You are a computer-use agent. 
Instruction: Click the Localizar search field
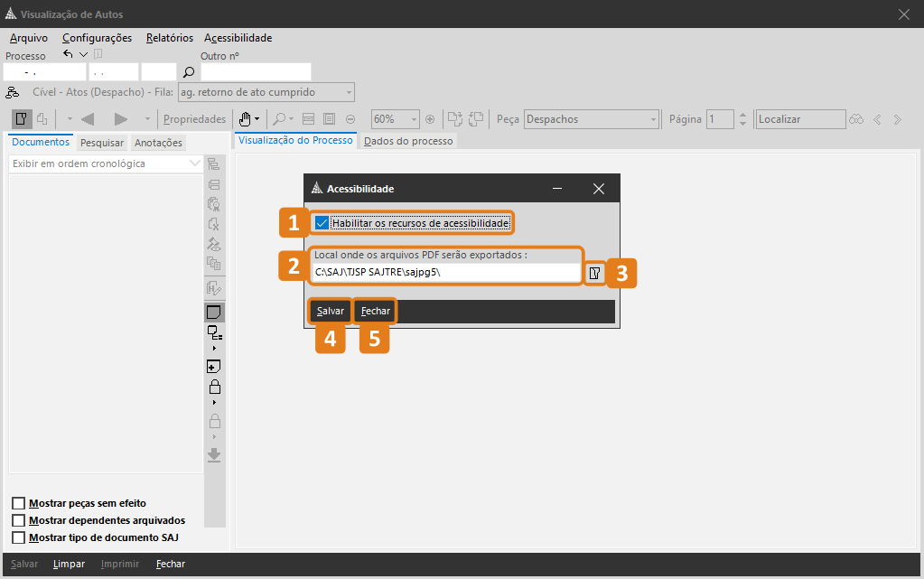point(800,119)
